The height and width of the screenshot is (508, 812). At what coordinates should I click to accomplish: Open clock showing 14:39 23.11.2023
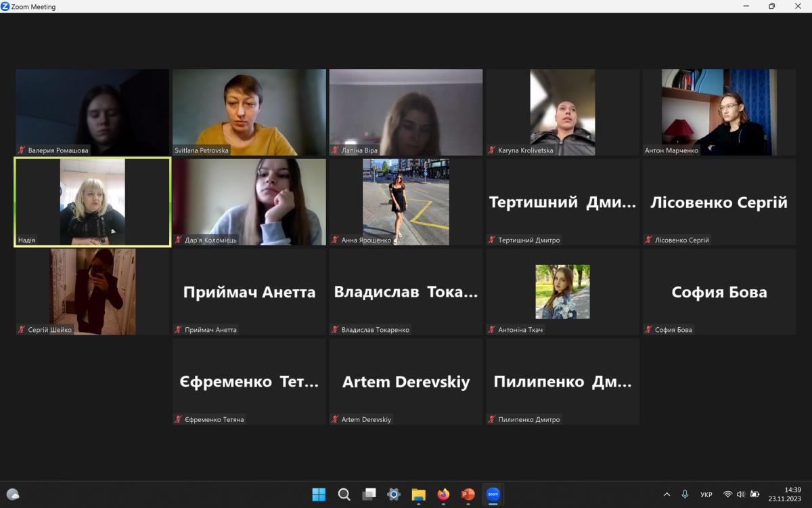tap(785, 494)
